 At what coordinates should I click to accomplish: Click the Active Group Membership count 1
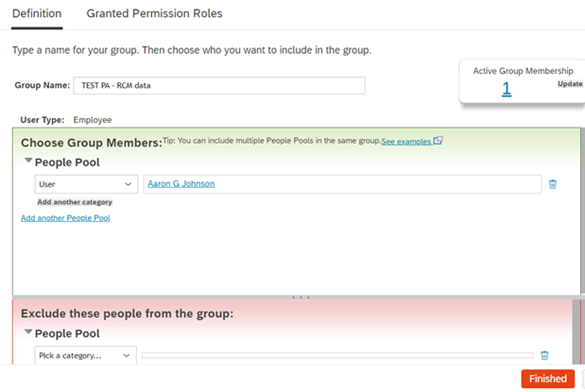[x=506, y=89]
